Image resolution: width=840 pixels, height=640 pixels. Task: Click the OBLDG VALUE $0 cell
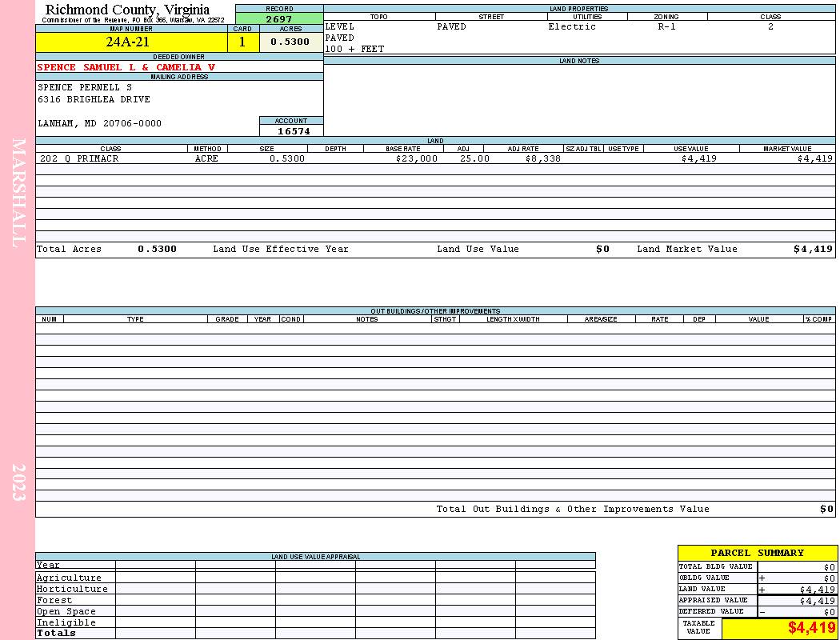(797, 578)
